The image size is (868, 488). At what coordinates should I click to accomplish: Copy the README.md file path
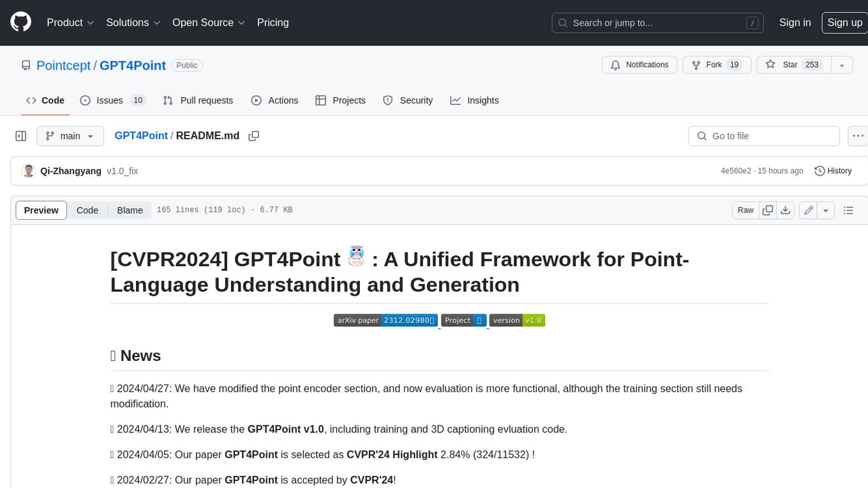[253, 136]
